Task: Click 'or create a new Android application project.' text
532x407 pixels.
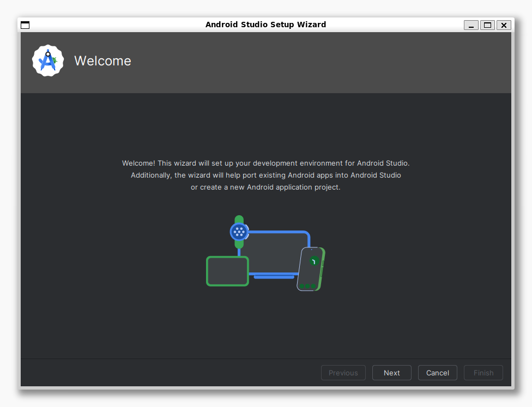Action: 265,187
